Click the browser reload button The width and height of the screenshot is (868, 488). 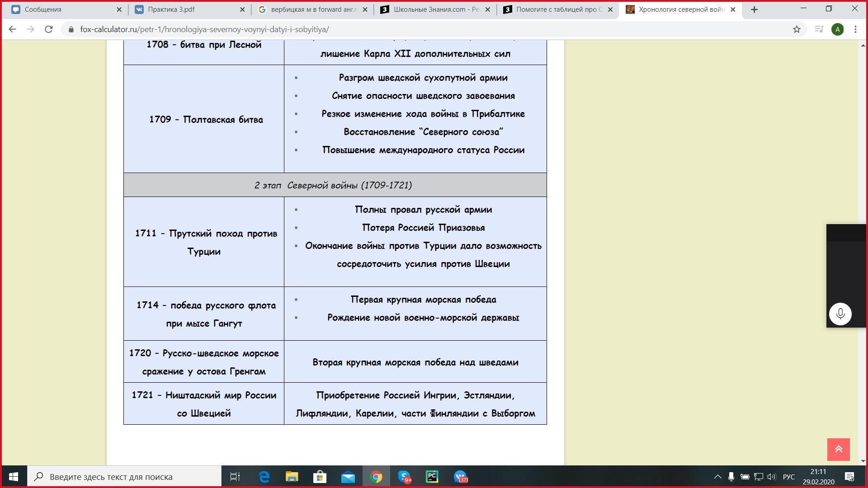click(48, 29)
